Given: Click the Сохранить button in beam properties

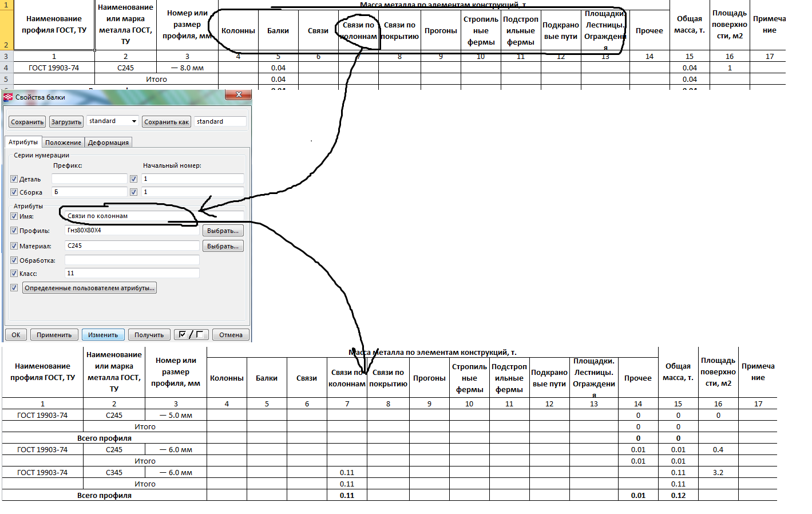Looking at the screenshot, I should pyautogui.click(x=27, y=122).
